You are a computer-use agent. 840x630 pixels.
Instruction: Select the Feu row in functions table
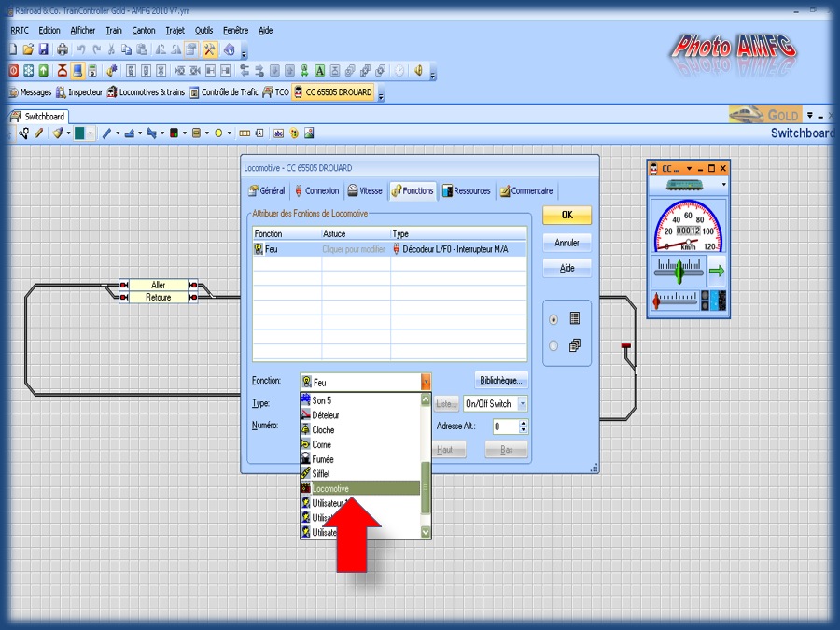(389, 249)
